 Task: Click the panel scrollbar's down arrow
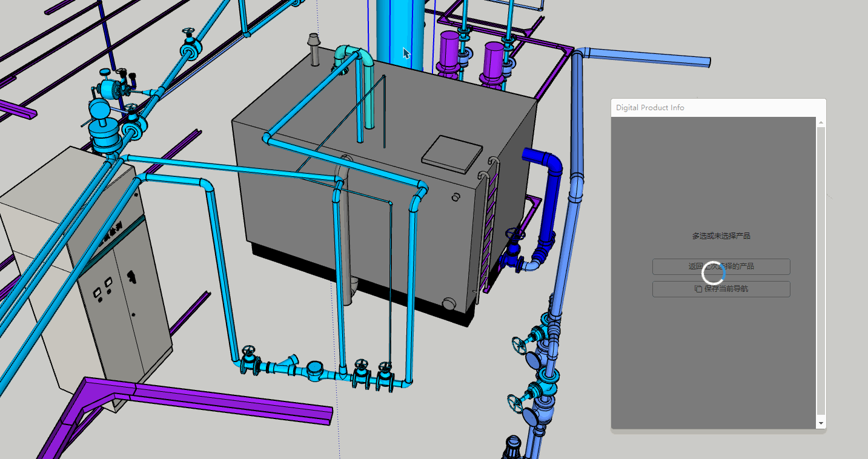point(821,423)
